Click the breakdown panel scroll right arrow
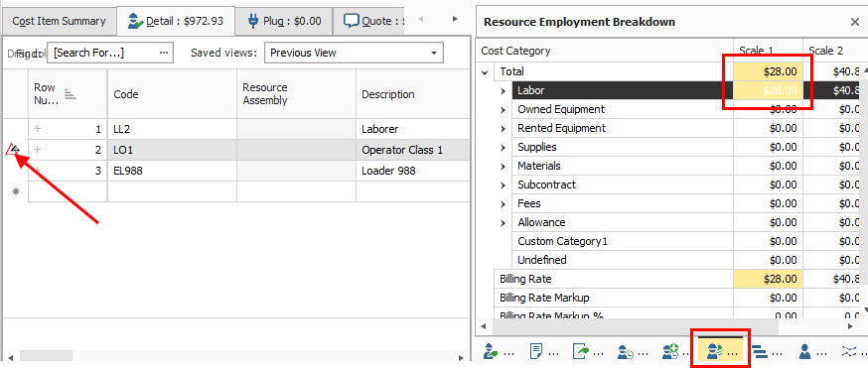Screen dimensions: 868x368 click(851, 327)
